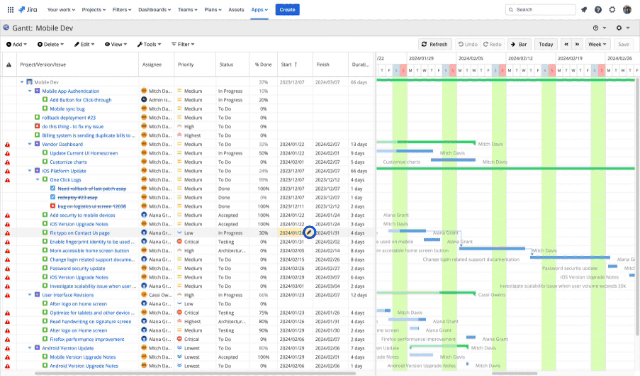The image size is (640, 376).
Task: Open the Gantt help circle menu
Action: pos(599,28)
